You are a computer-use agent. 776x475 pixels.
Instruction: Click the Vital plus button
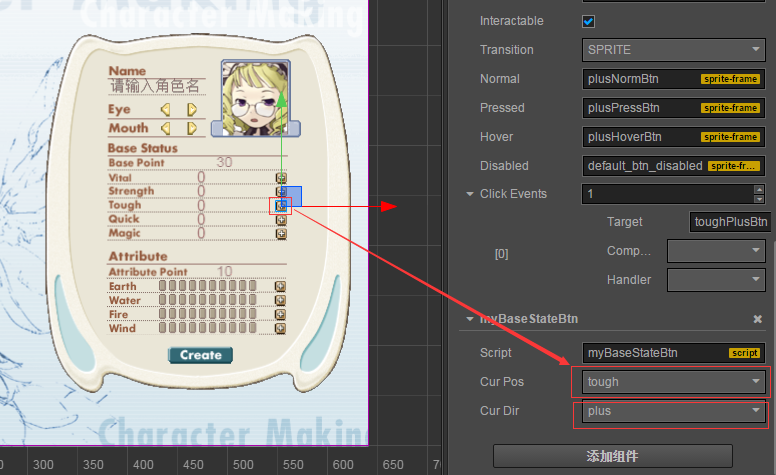tap(281, 178)
